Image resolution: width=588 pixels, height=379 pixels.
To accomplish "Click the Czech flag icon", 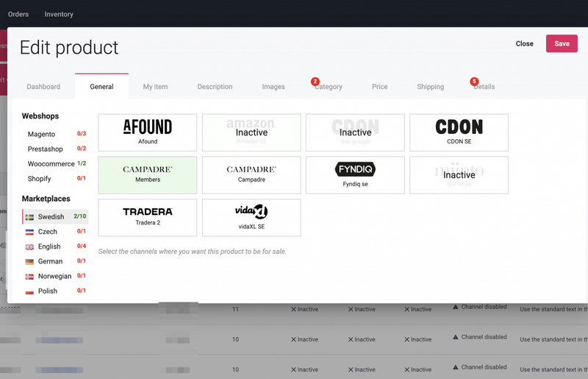I will tap(29, 232).
